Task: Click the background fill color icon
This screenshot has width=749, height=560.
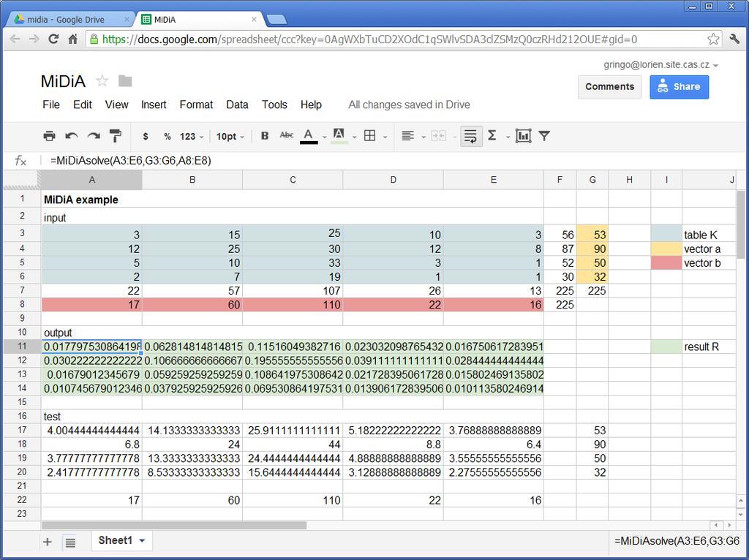Action: (x=339, y=136)
